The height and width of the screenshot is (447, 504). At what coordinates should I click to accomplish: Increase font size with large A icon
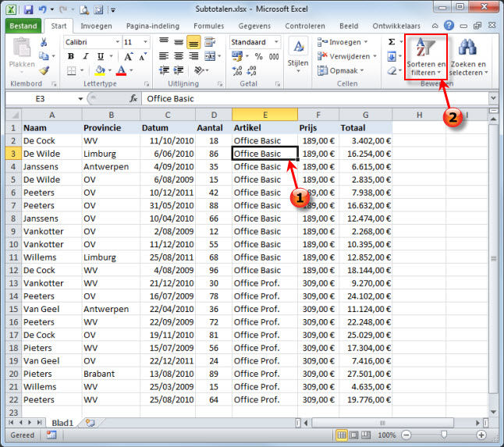(x=128, y=57)
